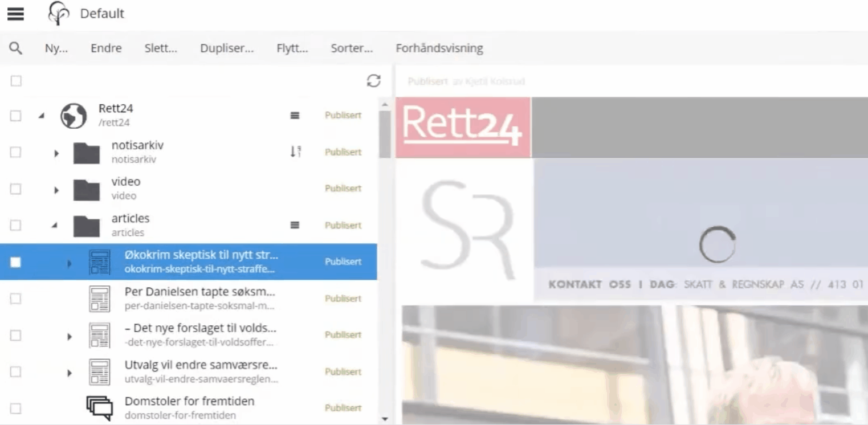Collapse the articles folder

point(54,224)
